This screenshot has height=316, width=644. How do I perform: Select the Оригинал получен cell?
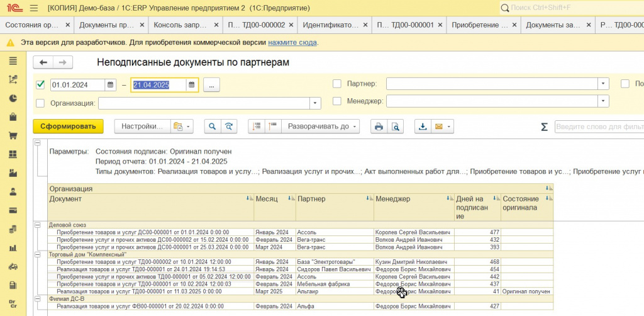(x=526, y=291)
